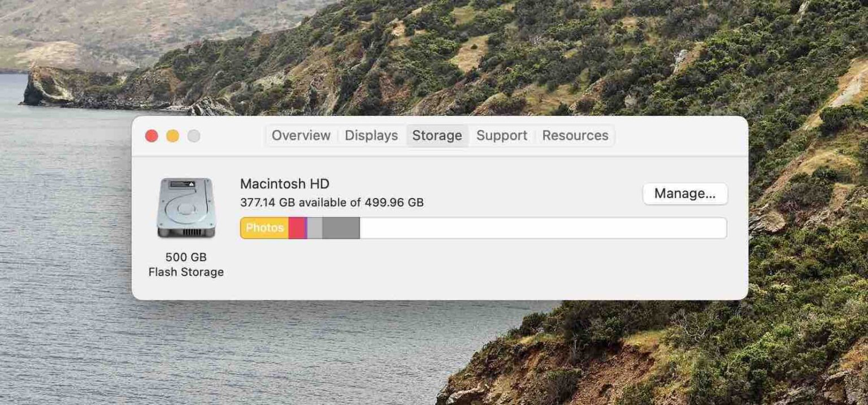Click the Storage tab label
Image resolution: width=868 pixels, height=405 pixels.
[x=437, y=135]
